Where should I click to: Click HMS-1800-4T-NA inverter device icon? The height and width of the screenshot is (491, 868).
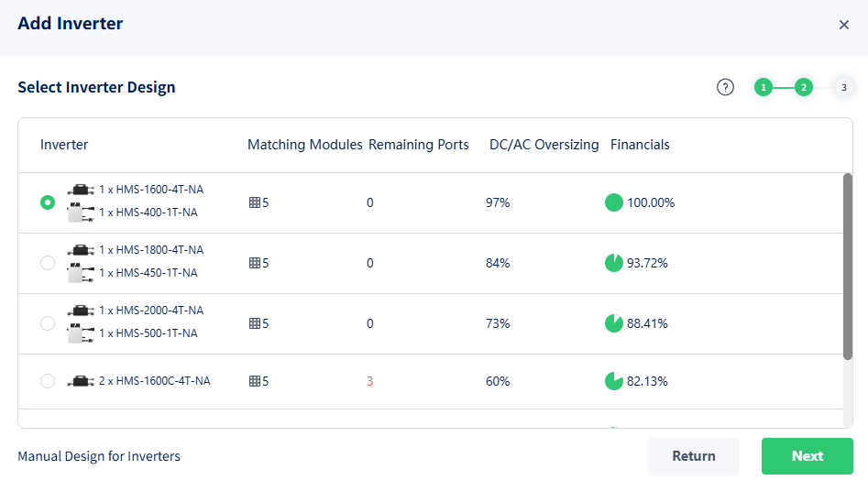click(x=81, y=250)
